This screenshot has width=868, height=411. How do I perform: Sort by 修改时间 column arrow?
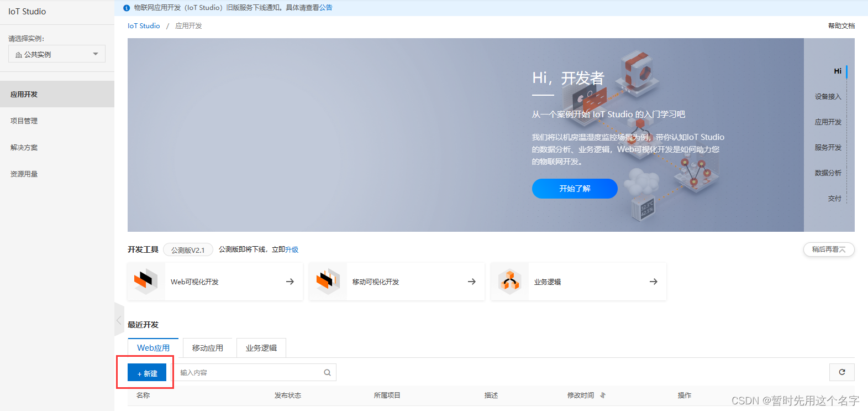[x=603, y=396]
